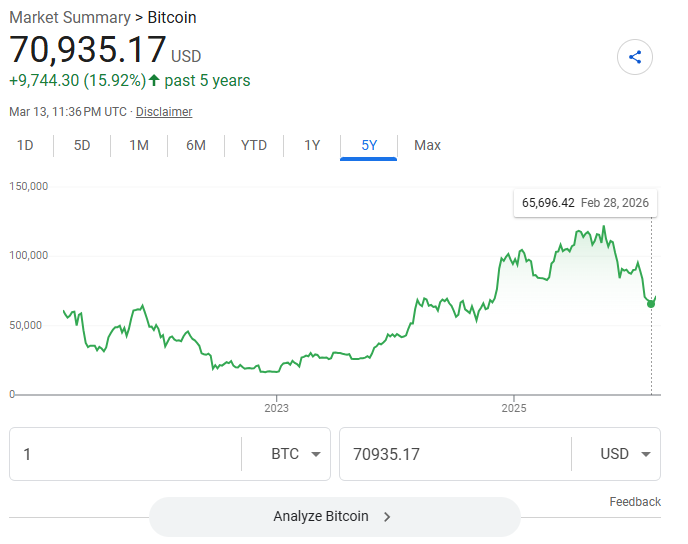Viewport: 688px width, 544px height.
Task: View the Max time range
Action: (427, 145)
